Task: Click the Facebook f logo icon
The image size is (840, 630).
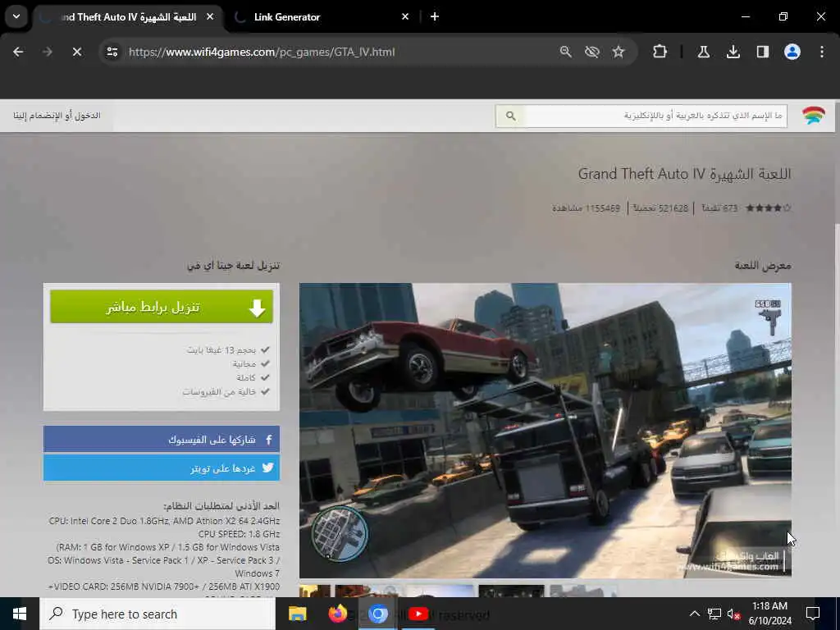Action: click(269, 440)
